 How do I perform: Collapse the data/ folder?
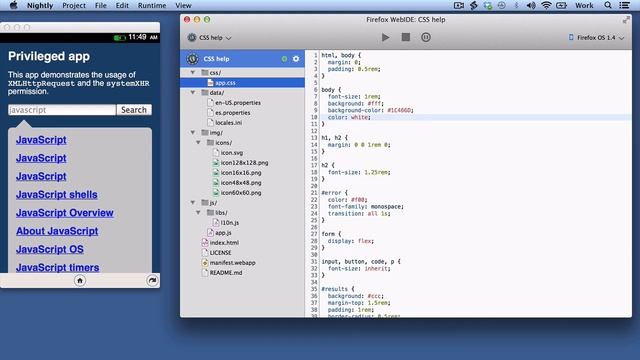tap(193, 93)
